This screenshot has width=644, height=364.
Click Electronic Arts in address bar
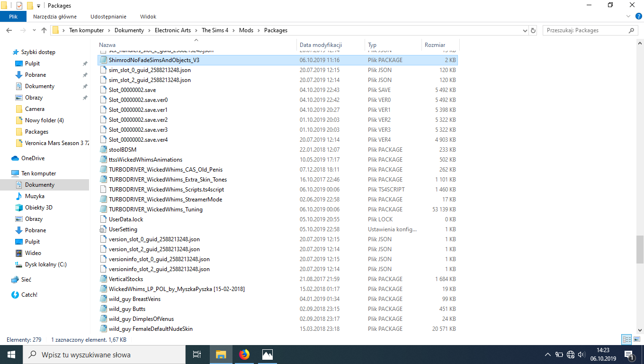coord(173,30)
